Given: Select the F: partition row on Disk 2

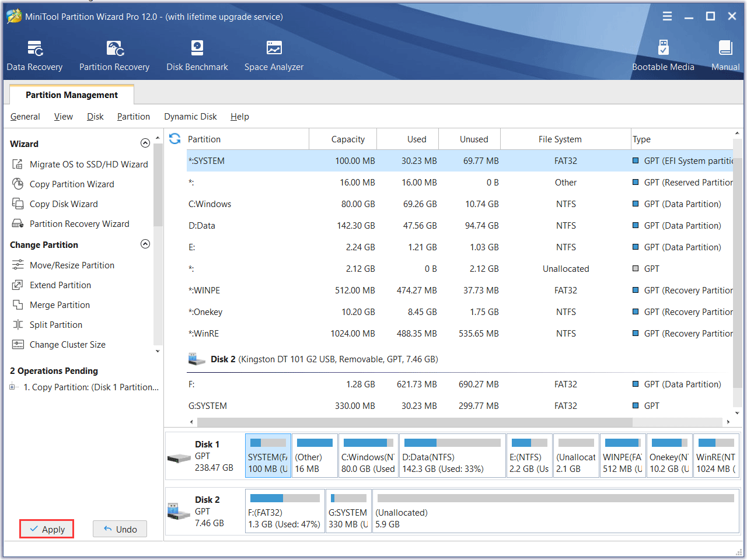Looking at the screenshot, I should 460,384.
